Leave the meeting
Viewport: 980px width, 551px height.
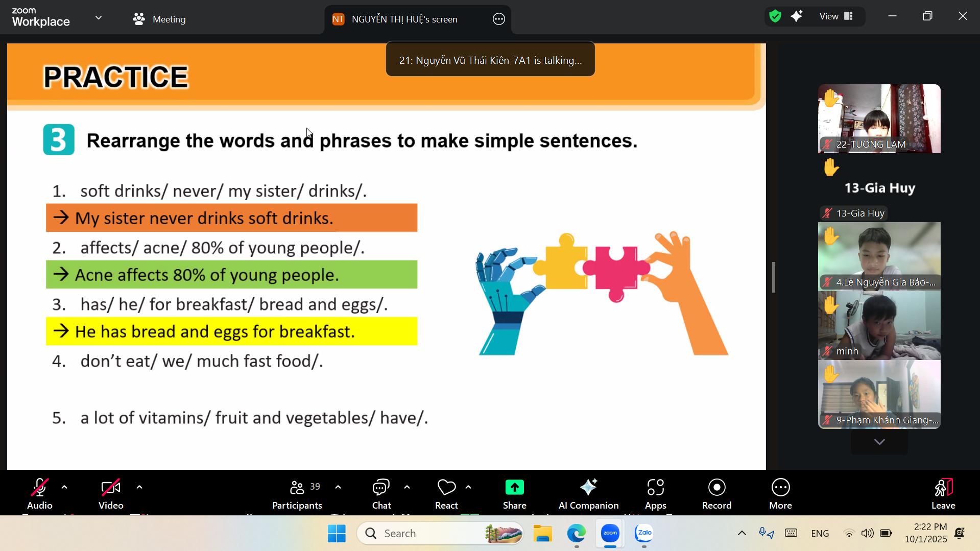point(943,493)
